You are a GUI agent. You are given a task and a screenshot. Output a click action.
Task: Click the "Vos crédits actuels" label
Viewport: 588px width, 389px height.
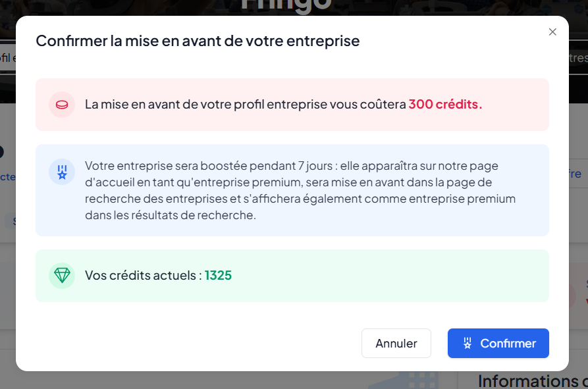tap(144, 275)
